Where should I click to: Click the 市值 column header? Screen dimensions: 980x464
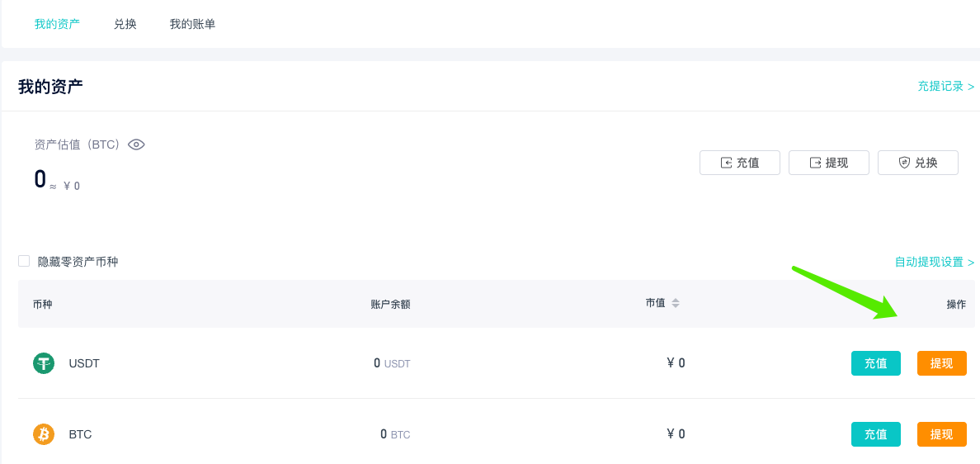pos(655,303)
